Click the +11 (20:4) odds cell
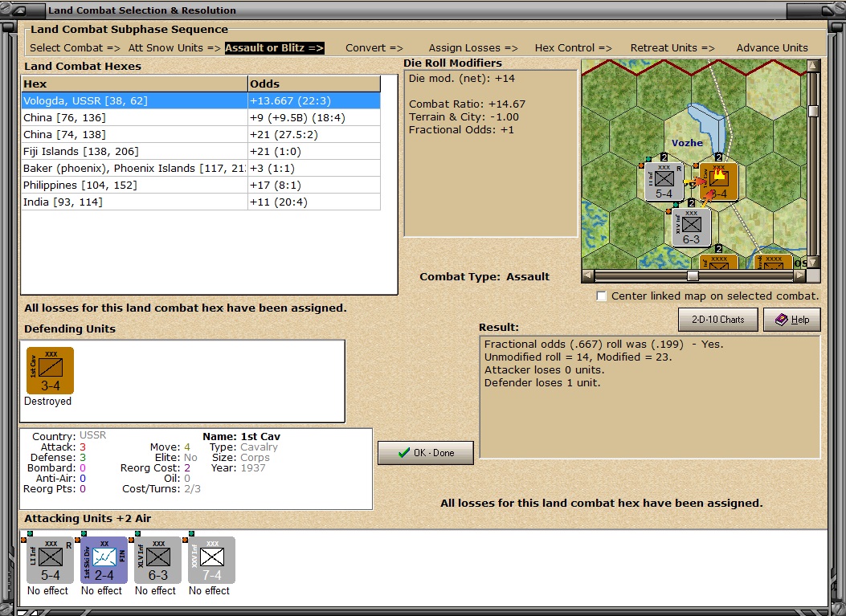This screenshot has height=616, width=846. (x=314, y=202)
